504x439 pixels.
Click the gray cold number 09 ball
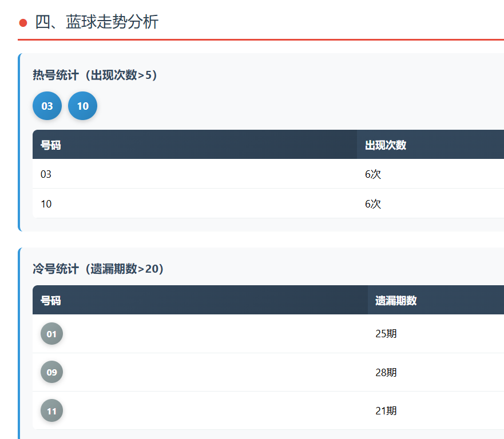(51, 372)
